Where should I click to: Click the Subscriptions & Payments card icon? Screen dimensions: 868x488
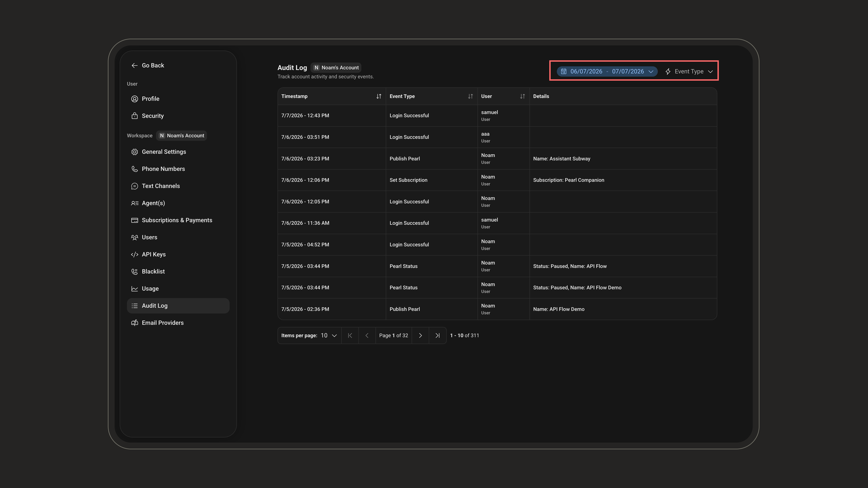pyautogui.click(x=134, y=220)
